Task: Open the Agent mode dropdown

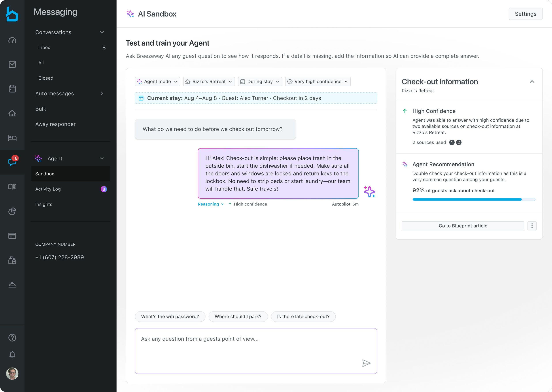Action: coord(157,82)
